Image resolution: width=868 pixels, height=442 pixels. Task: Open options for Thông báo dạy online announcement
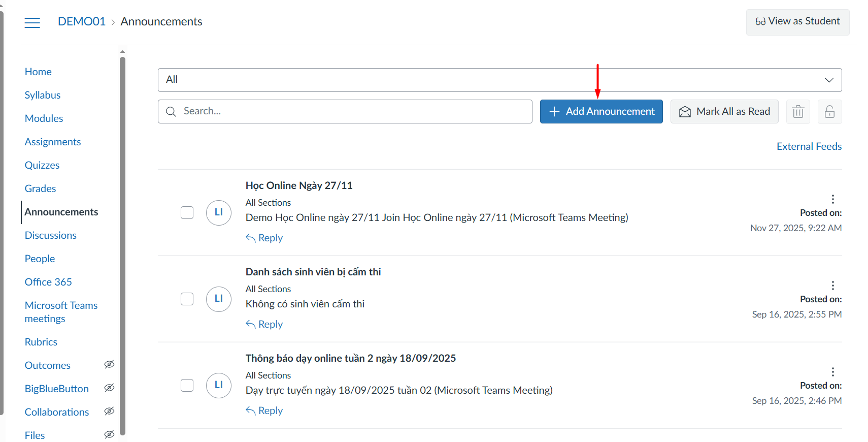(832, 371)
